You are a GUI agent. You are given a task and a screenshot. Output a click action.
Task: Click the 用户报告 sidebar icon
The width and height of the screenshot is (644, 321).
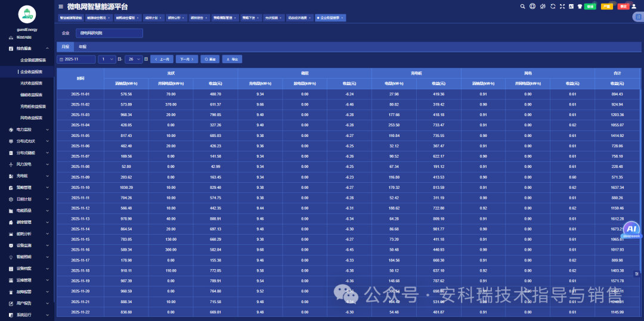11,303
